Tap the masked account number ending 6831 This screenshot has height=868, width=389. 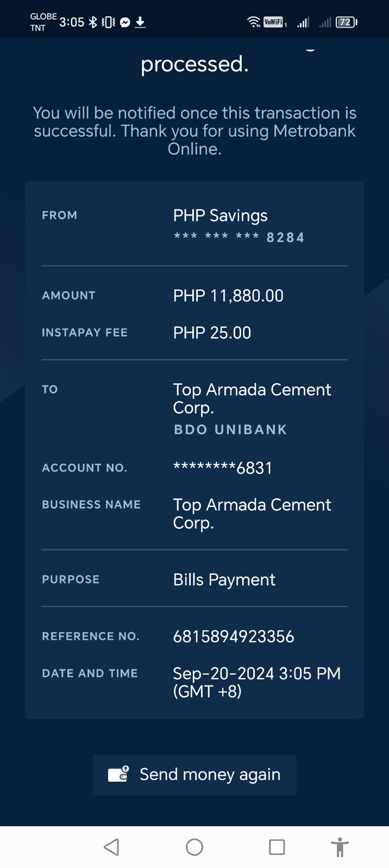point(223,468)
